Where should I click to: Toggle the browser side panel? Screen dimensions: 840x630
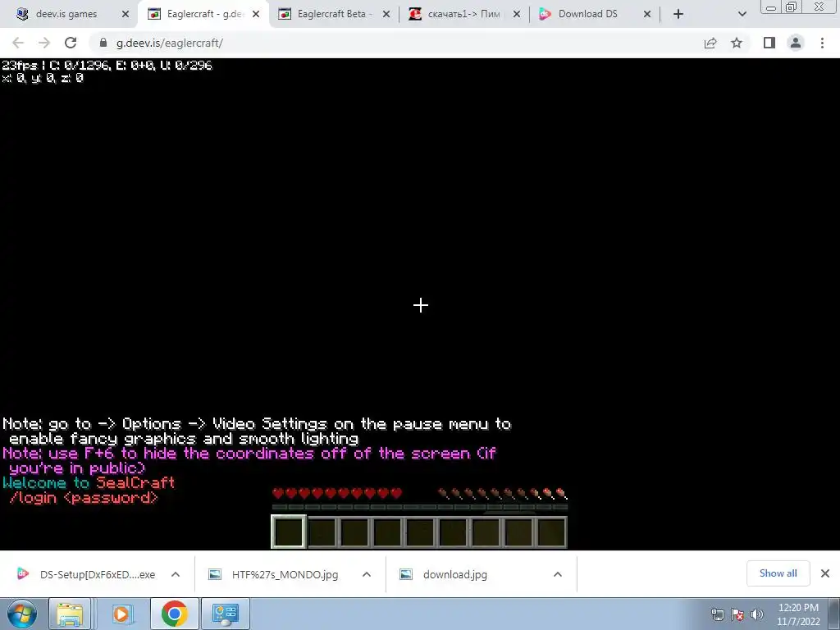[769, 43]
